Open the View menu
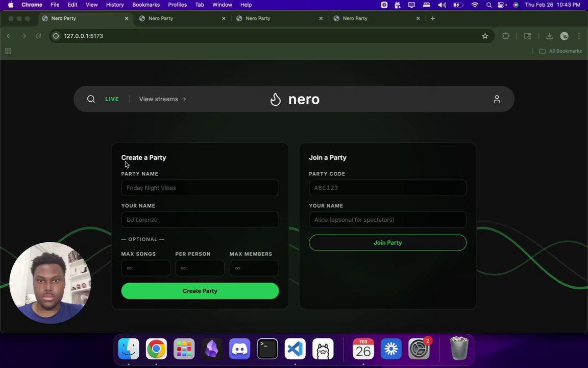 (x=91, y=5)
